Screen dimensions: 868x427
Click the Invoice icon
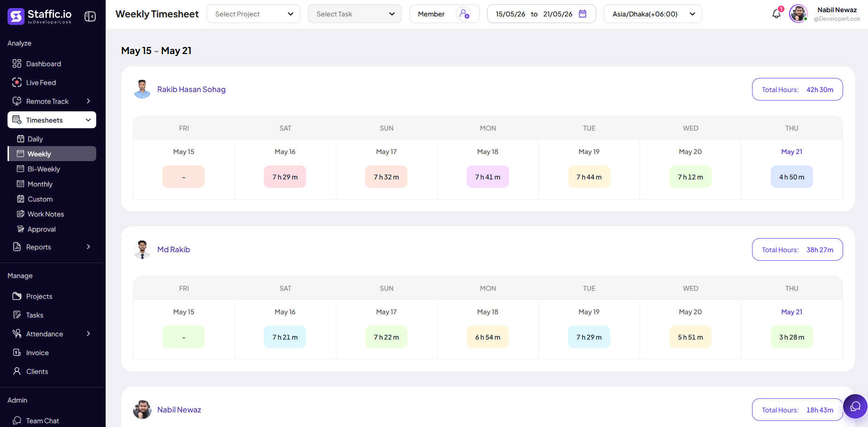[x=17, y=352]
